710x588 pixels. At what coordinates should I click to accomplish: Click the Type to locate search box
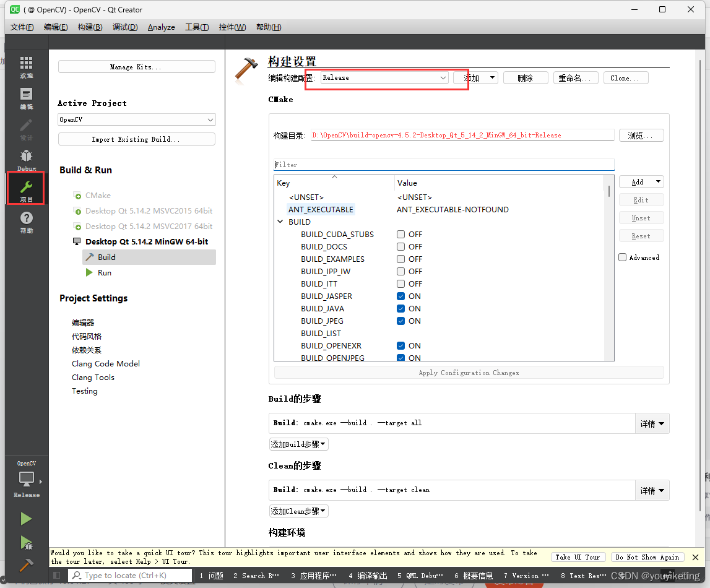pos(130,576)
